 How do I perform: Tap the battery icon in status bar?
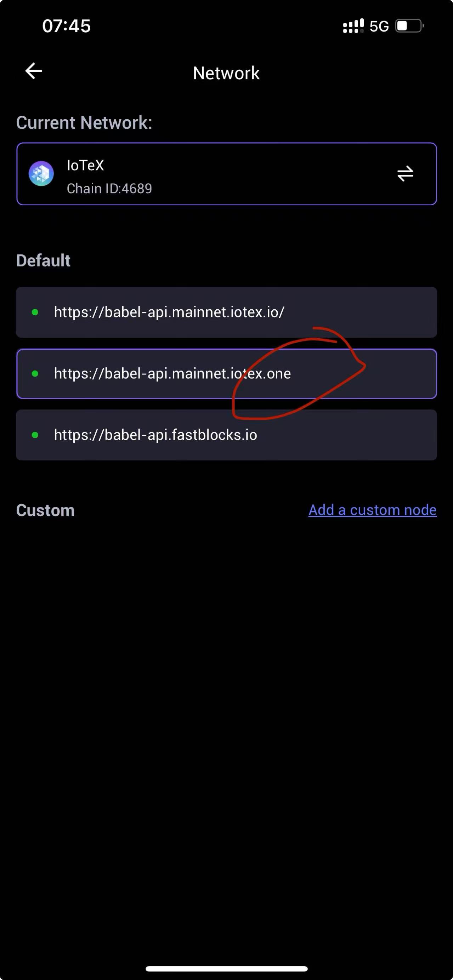[409, 26]
